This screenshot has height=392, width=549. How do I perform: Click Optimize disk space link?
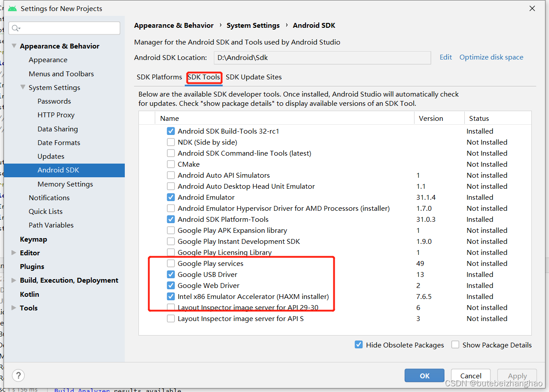pyautogui.click(x=491, y=57)
